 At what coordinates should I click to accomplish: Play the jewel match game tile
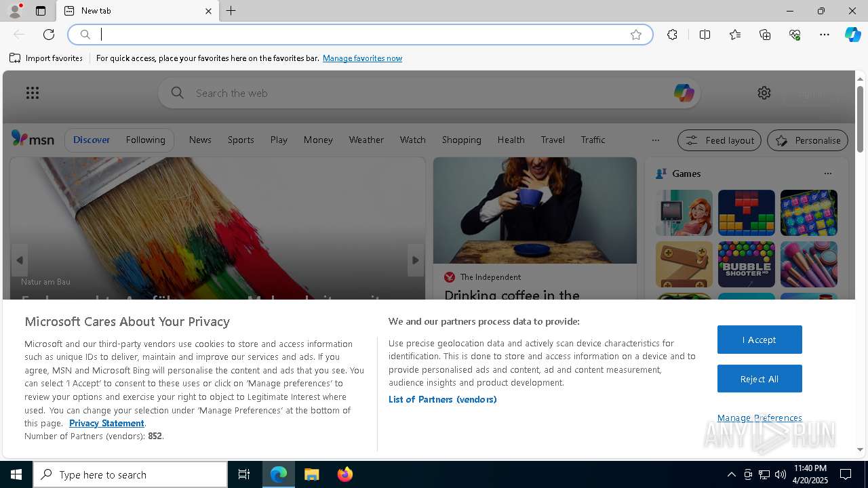(808, 213)
